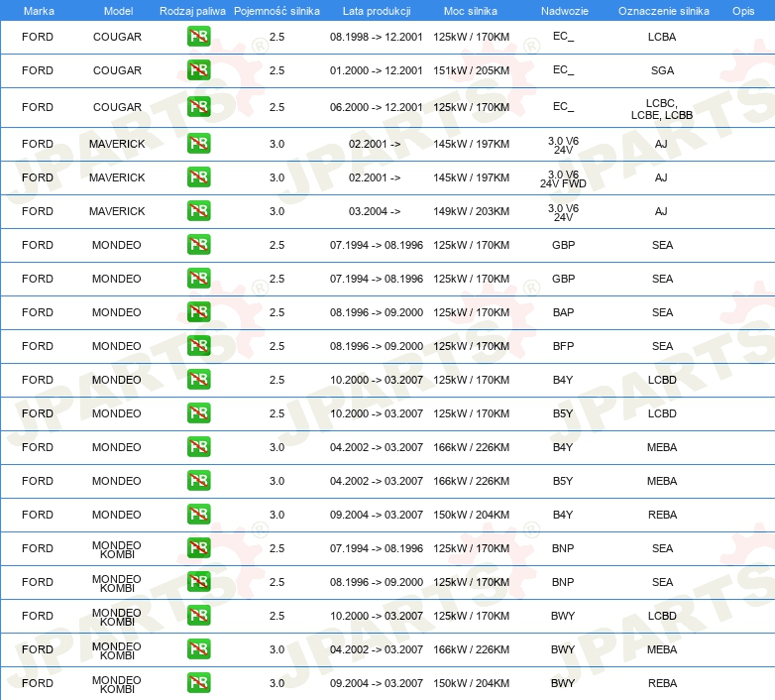Viewport: 775px width, 700px height.
Task: Click the BAP body code cell
Action: pos(564,312)
